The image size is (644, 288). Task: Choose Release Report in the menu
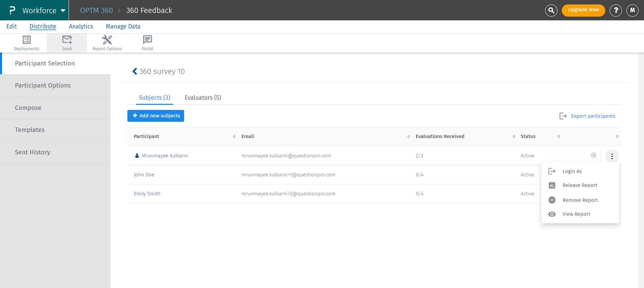coord(579,185)
